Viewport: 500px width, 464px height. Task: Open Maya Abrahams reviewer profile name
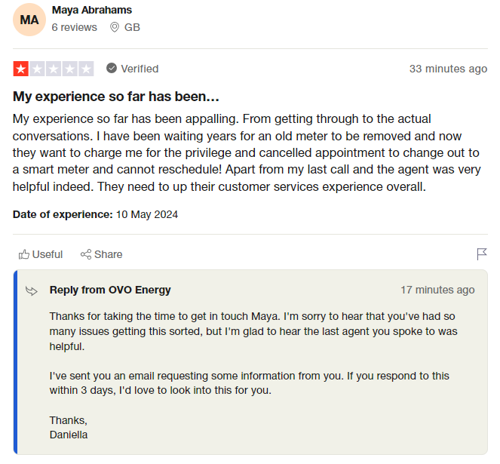tap(92, 10)
